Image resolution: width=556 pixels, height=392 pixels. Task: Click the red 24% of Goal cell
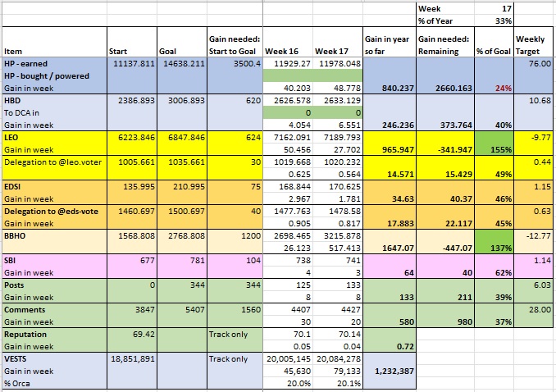(x=494, y=88)
